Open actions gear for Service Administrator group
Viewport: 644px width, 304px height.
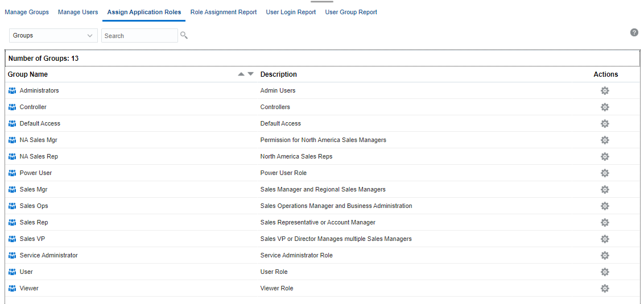(x=605, y=255)
